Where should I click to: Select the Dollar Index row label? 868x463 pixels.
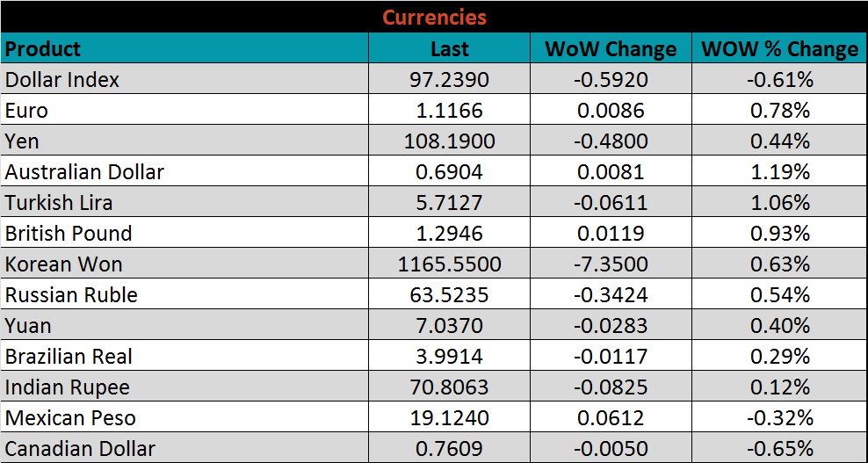[62, 80]
